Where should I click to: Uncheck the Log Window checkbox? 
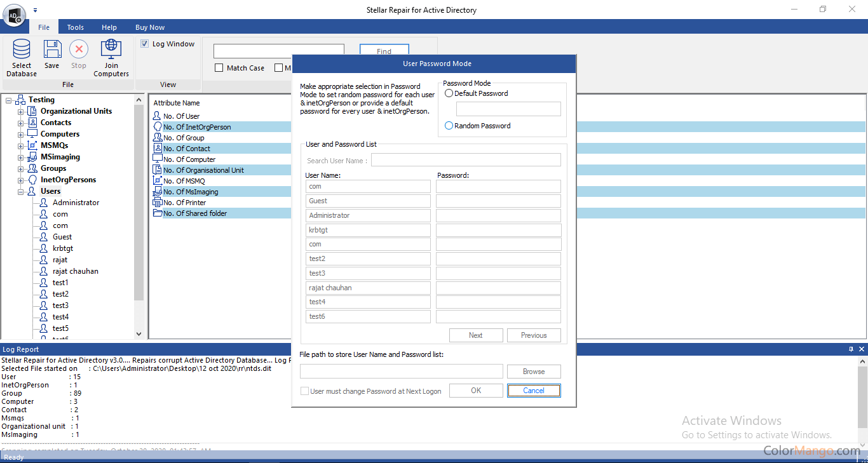click(145, 44)
